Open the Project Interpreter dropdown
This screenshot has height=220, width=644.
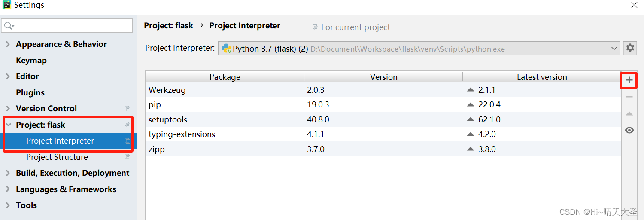419,49
